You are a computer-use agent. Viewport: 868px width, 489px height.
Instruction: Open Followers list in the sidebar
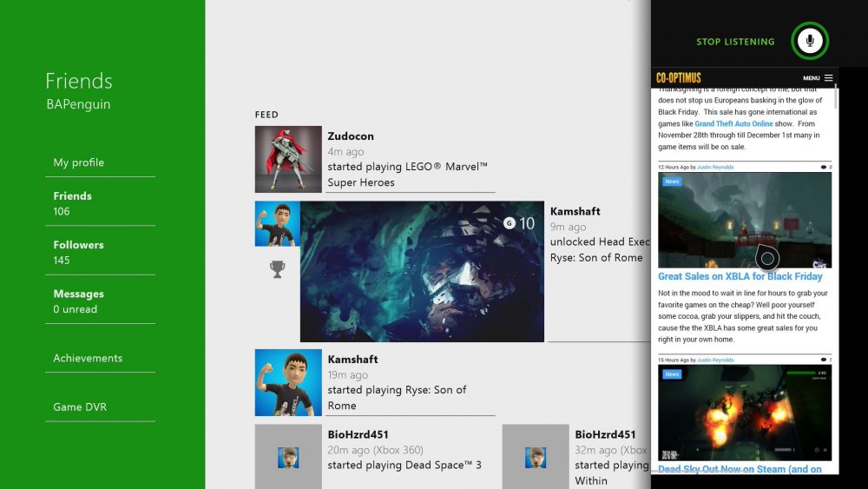point(78,252)
